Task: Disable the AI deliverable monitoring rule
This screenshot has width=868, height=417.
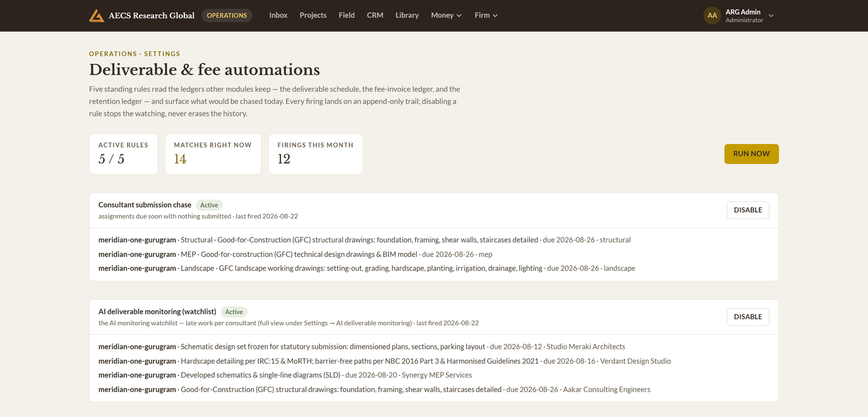Action: pos(748,317)
